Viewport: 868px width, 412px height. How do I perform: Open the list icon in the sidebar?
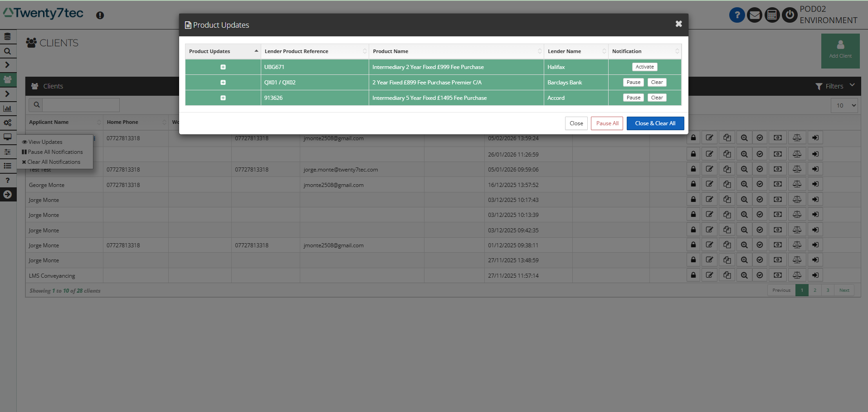tap(8, 166)
